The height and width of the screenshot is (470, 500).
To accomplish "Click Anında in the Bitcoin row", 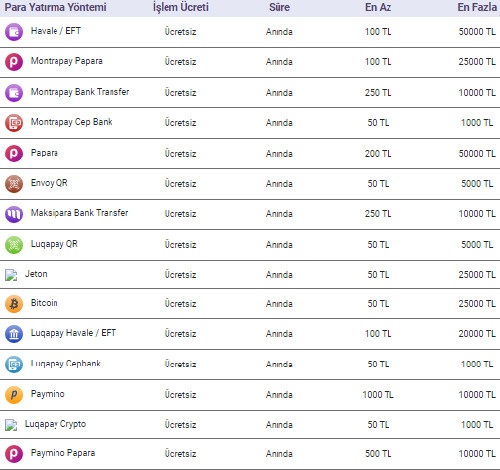I will [x=279, y=304].
